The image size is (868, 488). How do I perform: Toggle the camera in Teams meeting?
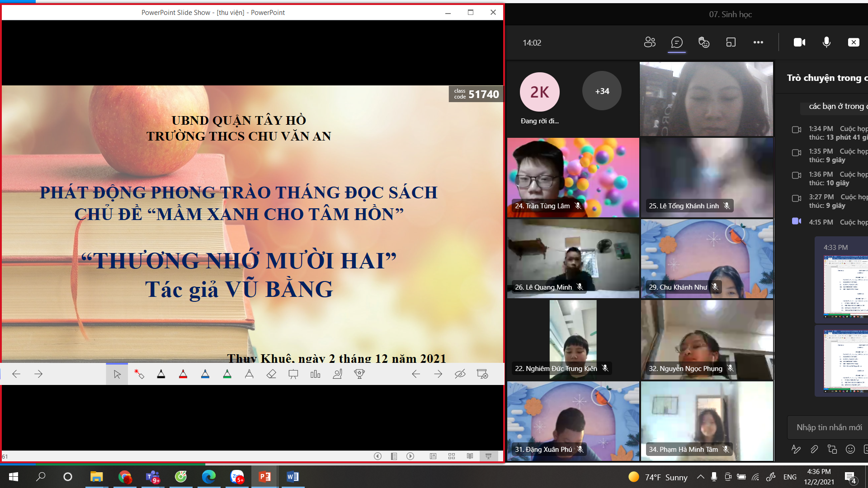pyautogui.click(x=799, y=42)
